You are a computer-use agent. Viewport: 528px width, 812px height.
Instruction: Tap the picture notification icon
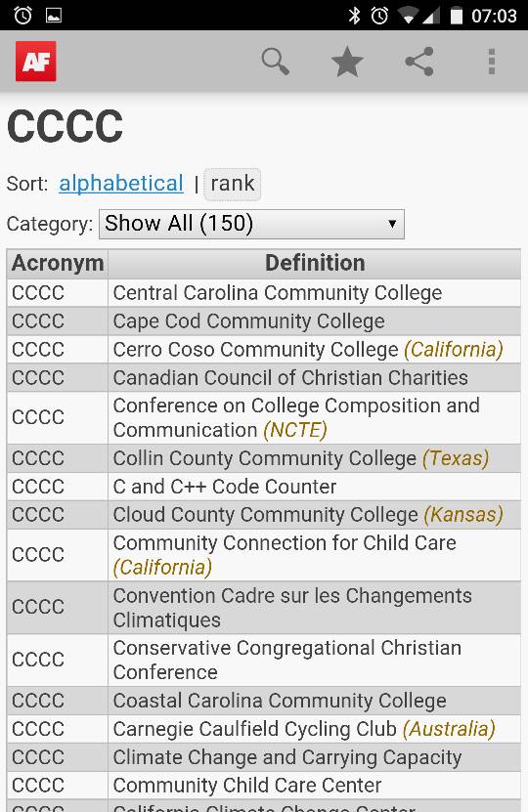[54, 16]
